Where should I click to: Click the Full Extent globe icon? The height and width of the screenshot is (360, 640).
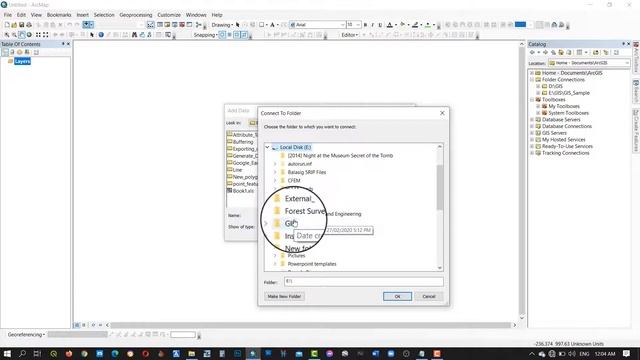click(29, 35)
